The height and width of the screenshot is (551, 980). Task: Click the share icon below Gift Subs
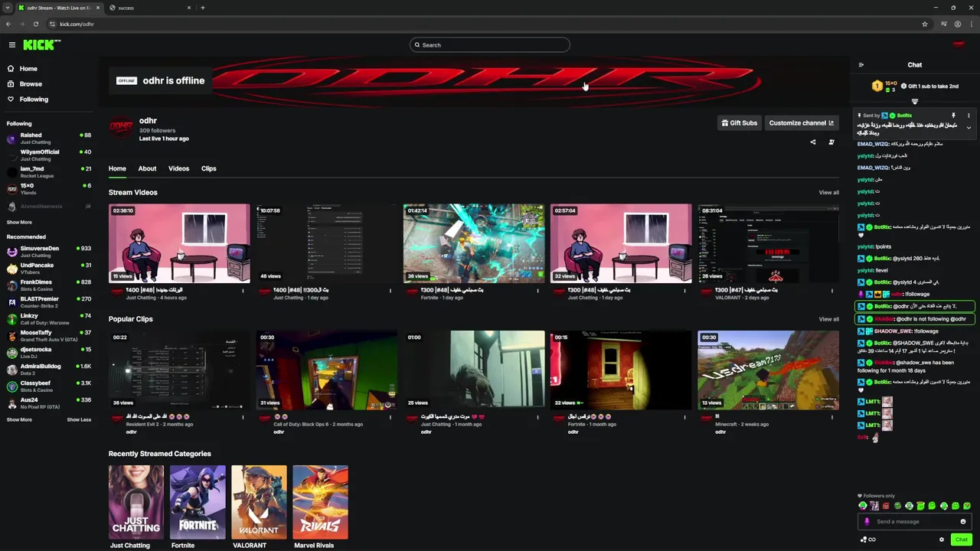pos(813,142)
